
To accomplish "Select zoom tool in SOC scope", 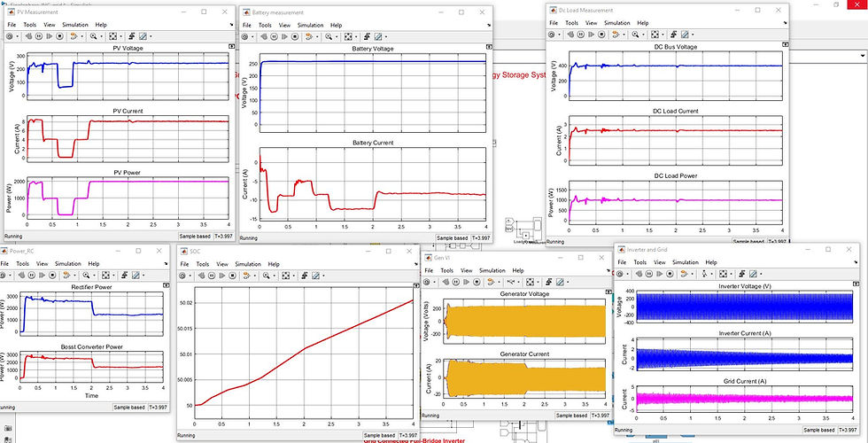I will pyautogui.click(x=267, y=276).
